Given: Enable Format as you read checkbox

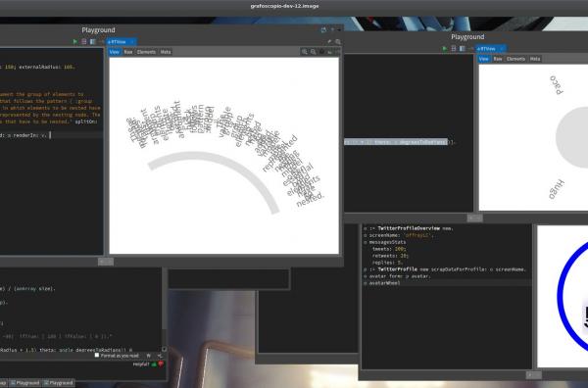Looking at the screenshot, I should [97, 355].
